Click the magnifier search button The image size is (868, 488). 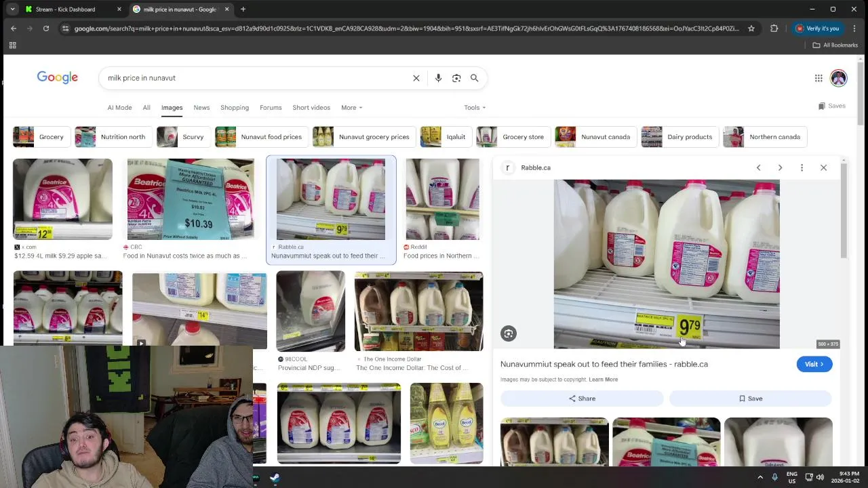click(x=475, y=78)
